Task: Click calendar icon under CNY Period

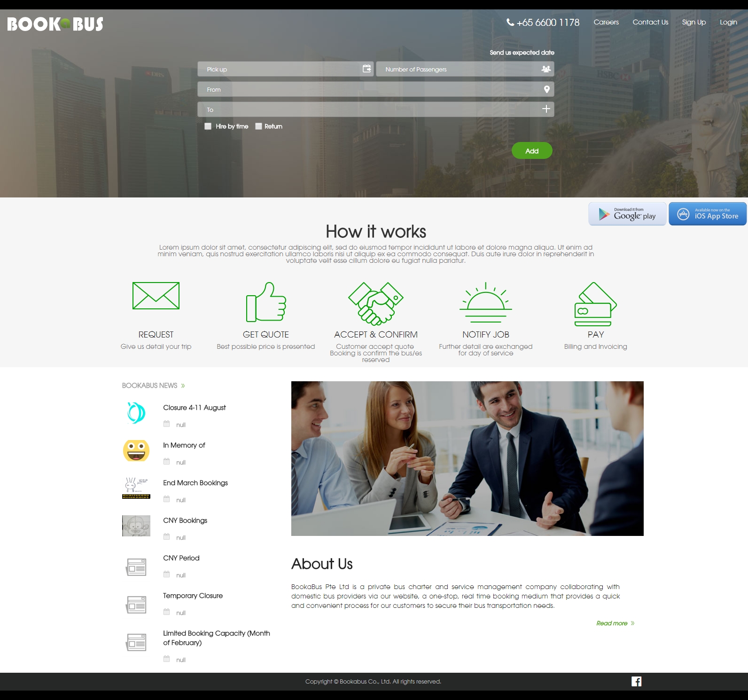Action: (166, 574)
